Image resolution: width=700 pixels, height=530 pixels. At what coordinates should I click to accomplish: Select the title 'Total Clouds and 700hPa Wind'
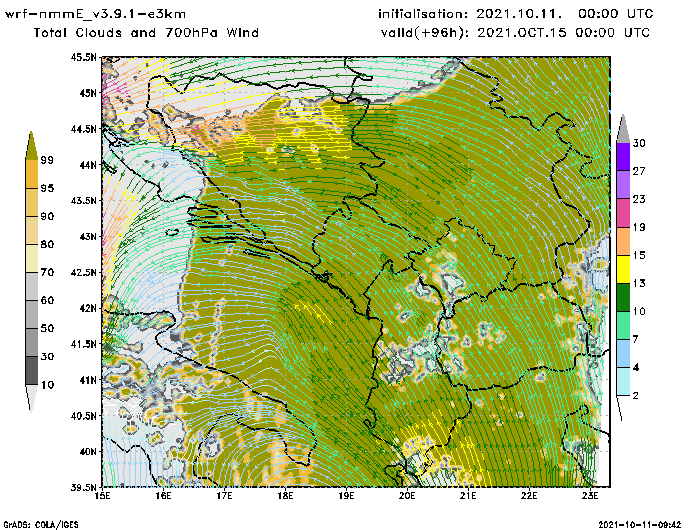146,33
